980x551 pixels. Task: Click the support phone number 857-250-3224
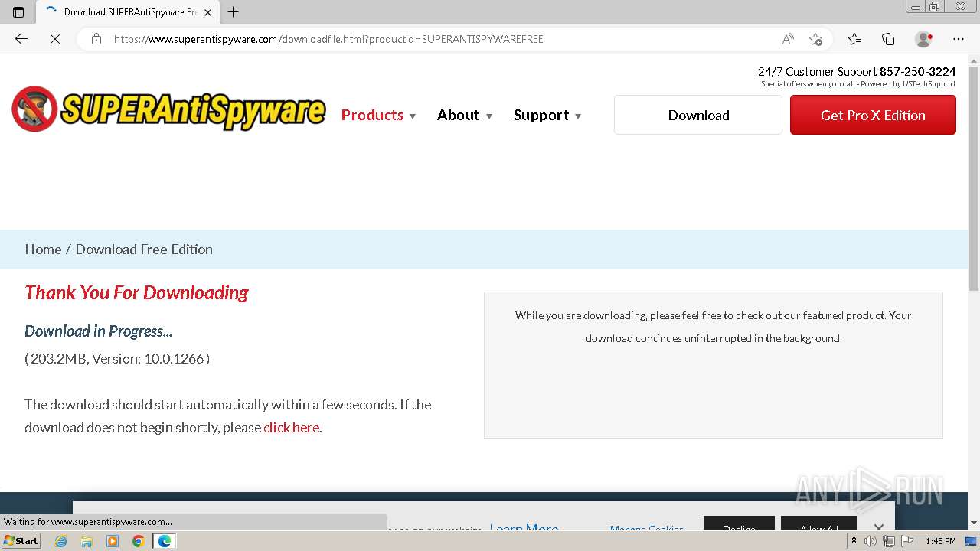pos(917,72)
